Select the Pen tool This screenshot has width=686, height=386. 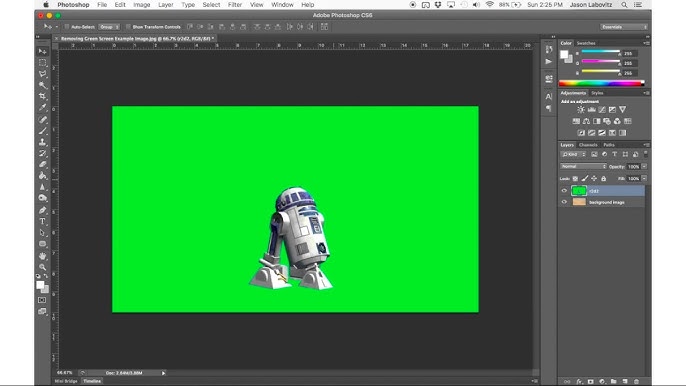42,211
